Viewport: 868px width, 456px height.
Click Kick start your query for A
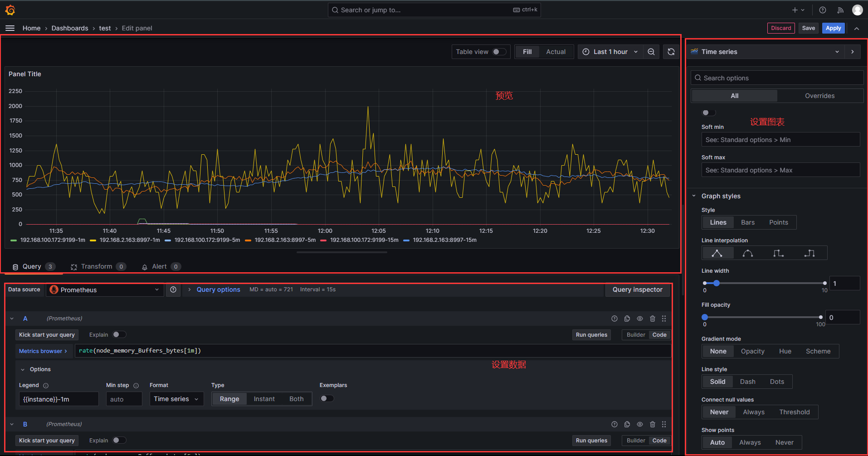pos(47,335)
